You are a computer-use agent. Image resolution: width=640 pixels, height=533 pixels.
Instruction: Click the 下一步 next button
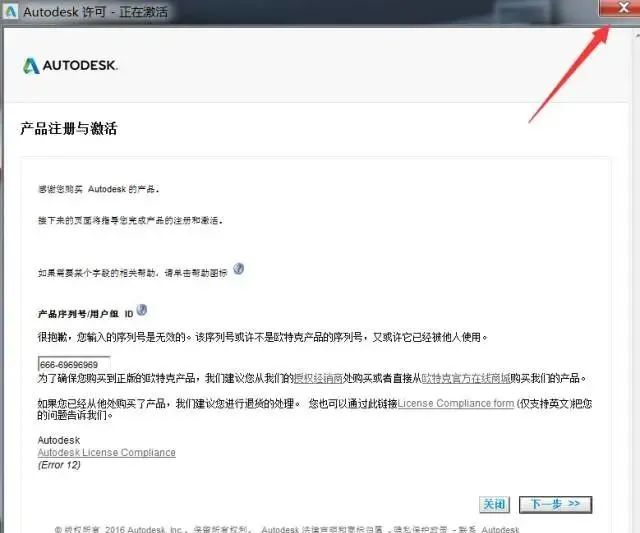coord(555,504)
